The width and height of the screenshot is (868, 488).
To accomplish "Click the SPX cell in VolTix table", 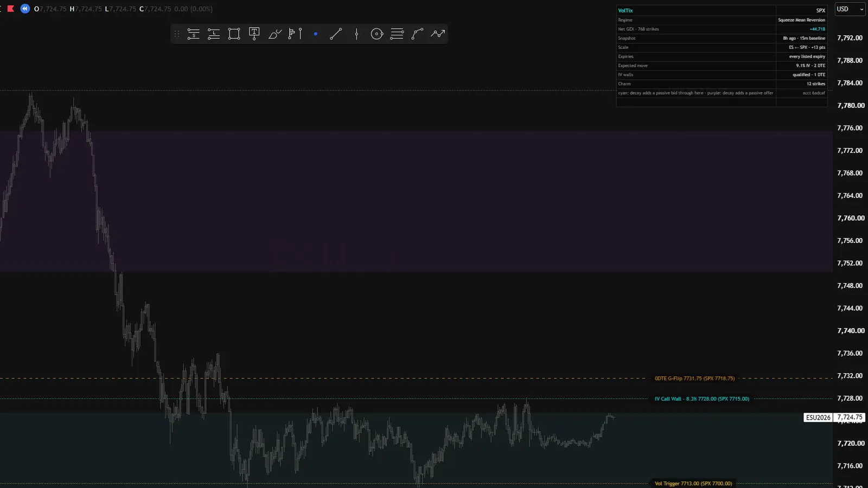I will (x=820, y=10).
